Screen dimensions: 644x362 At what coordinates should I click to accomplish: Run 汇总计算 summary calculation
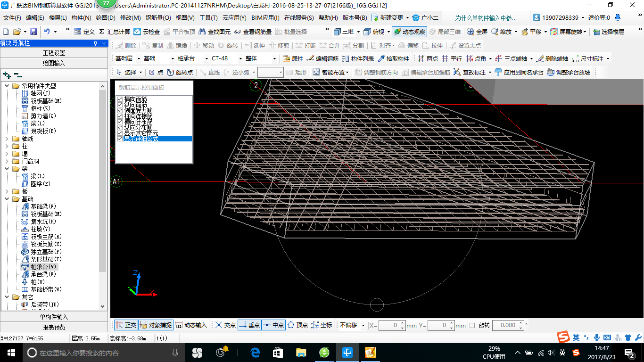[115, 32]
